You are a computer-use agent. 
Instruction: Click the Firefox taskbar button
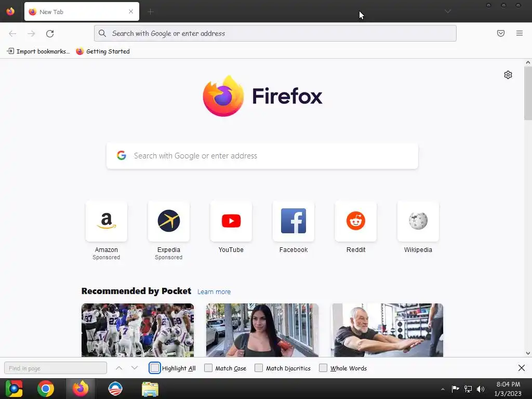pos(80,389)
